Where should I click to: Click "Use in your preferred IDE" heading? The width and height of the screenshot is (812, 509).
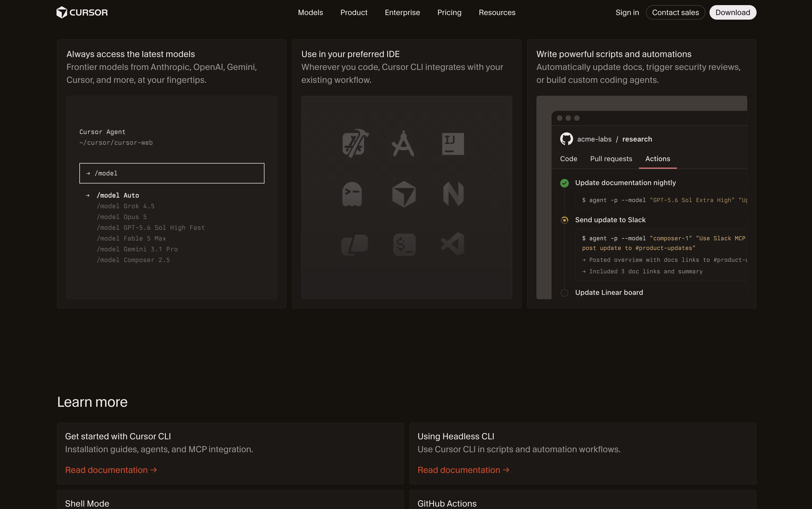click(351, 54)
